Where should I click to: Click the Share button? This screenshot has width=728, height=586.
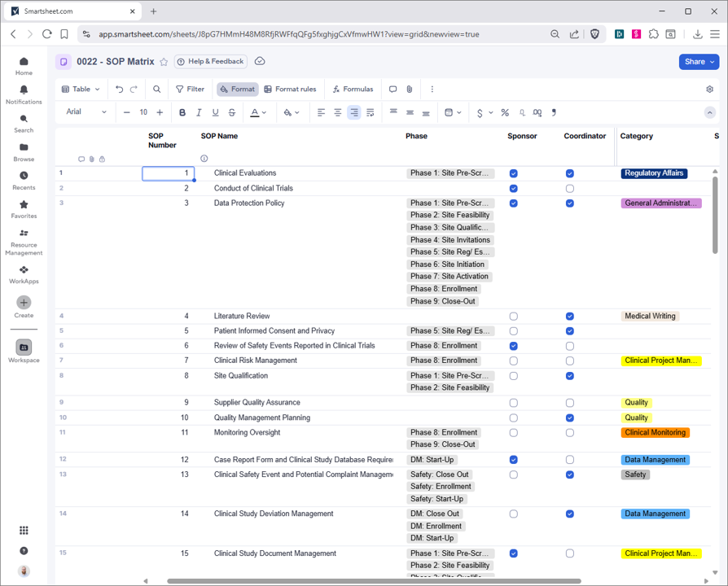click(x=699, y=62)
